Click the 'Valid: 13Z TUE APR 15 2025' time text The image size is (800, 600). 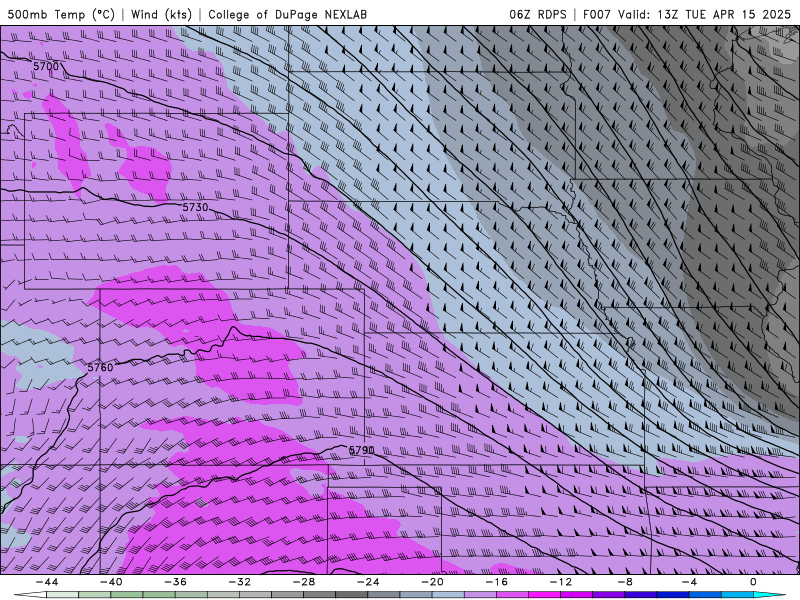point(705,14)
